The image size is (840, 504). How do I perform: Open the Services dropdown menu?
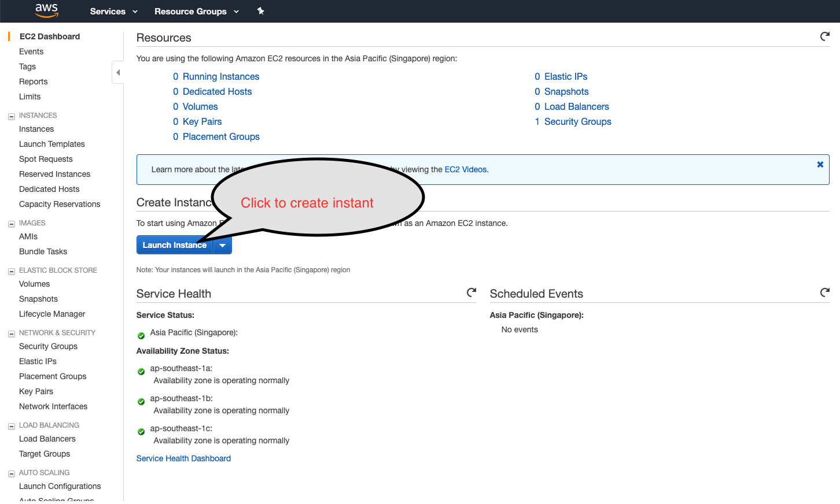[x=114, y=12]
